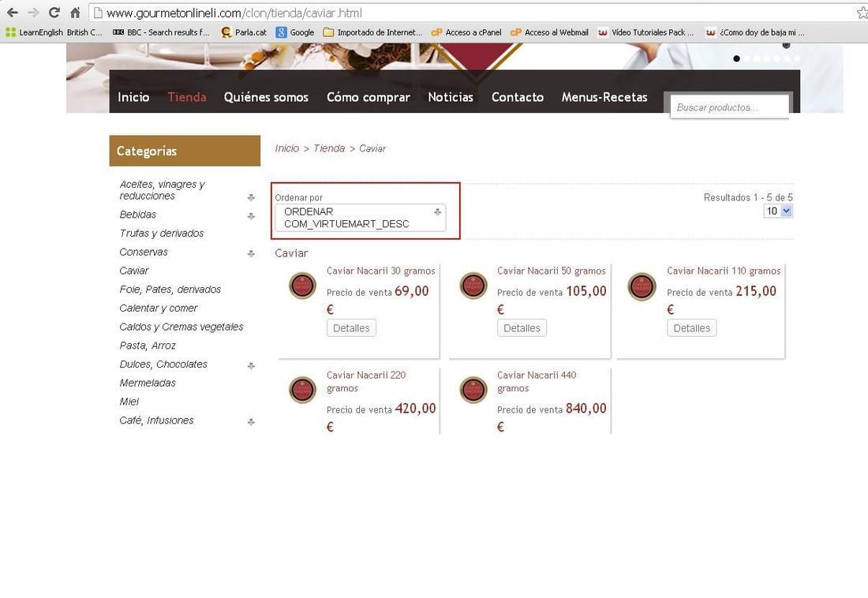Image resolution: width=868 pixels, height=598 pixels.
Task: Go to Inicio in main menu
Action: pyautogui.click(x=133, y=97)
